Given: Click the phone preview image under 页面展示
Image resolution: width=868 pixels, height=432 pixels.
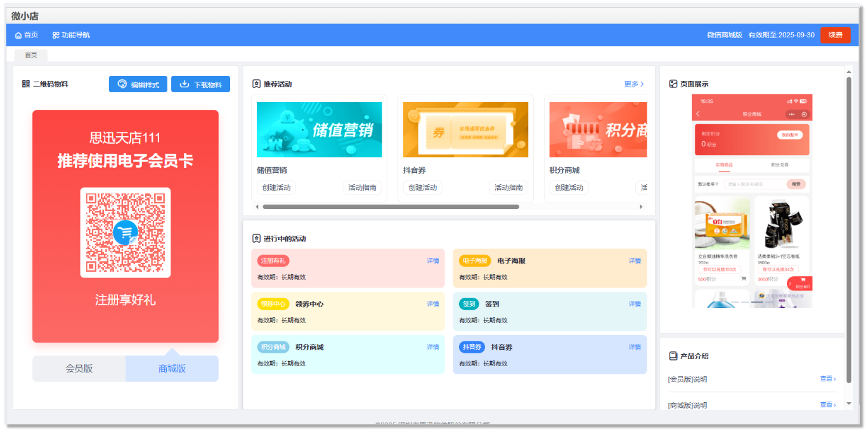Looking at the screenshot, I should 752,201.
